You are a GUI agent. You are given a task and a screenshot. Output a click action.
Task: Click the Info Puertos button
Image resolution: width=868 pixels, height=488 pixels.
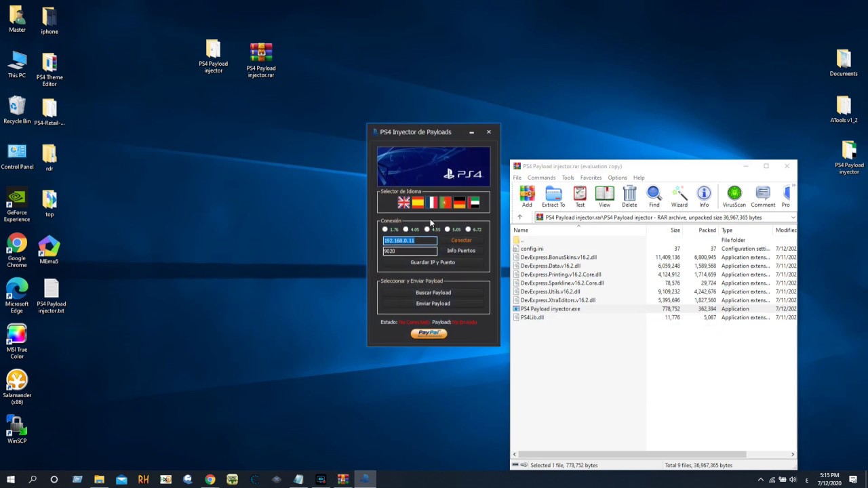point(461,251)
